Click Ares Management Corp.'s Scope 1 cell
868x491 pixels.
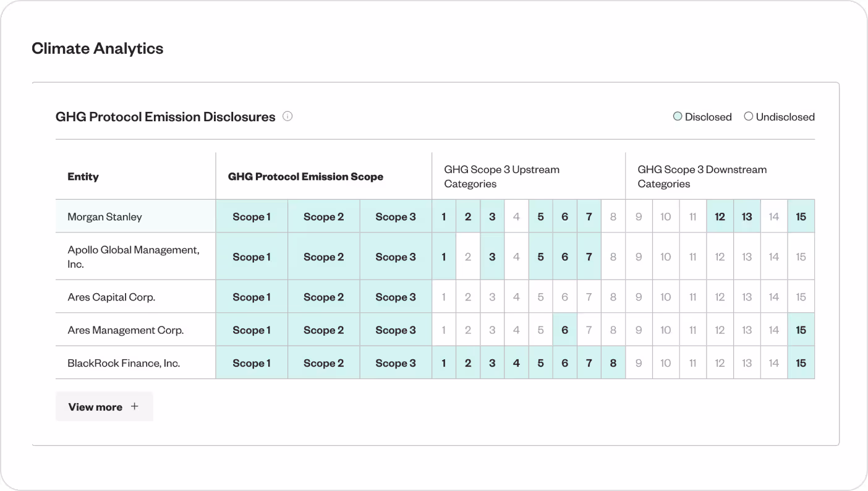pyautogui.click(x=252, y=330)
